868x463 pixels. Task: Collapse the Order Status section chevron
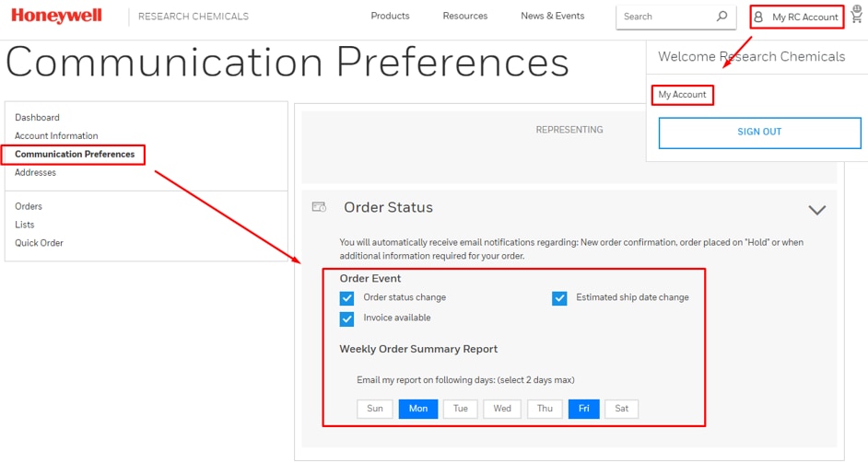pos(816,210)
